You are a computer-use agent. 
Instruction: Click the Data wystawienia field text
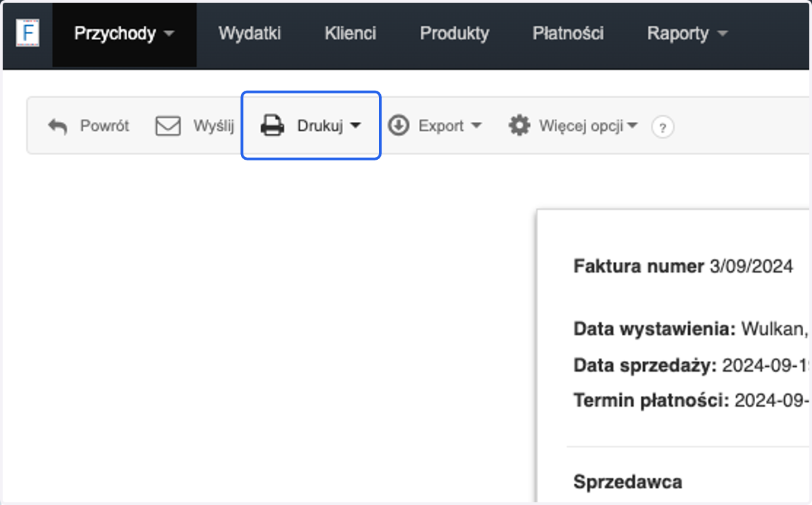(692, 330)
